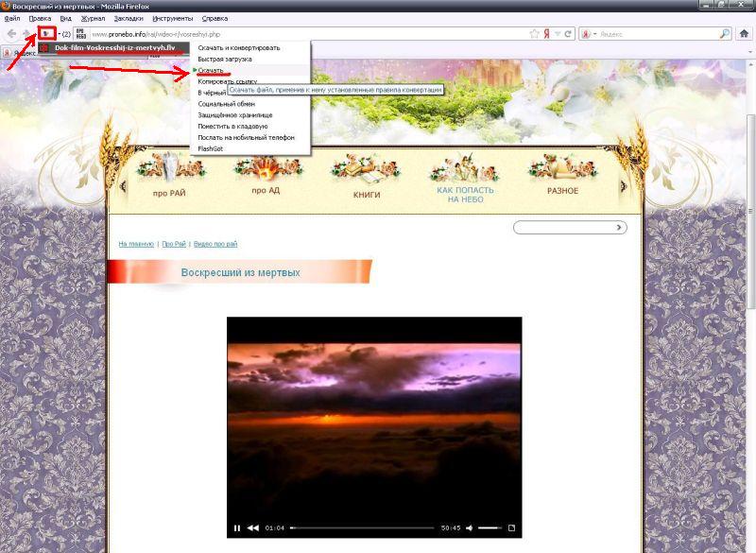
Task: Click the arrow button on the page search box
Action: point(619,227)
